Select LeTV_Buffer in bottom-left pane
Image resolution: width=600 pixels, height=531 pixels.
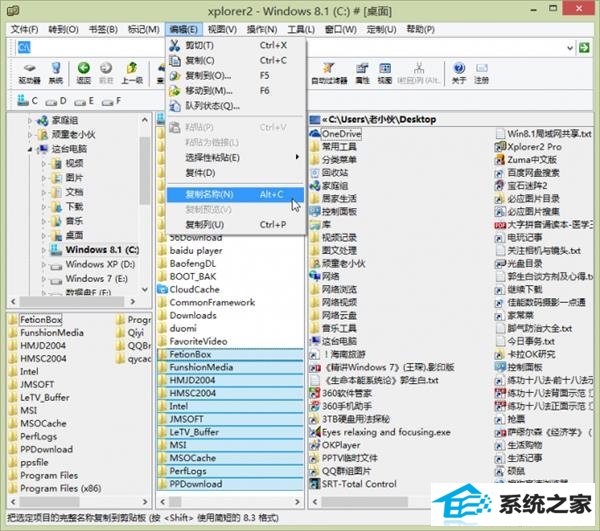click(45, 397)
